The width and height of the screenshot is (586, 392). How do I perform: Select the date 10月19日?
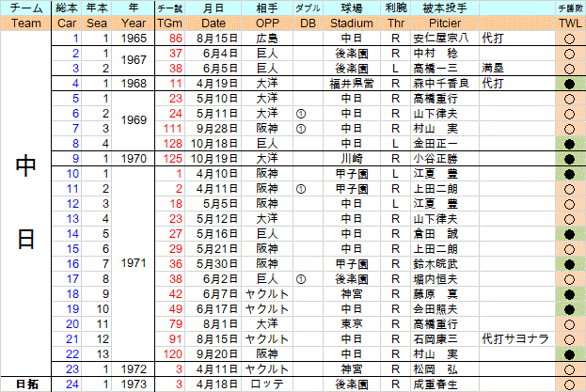(x=214, y=158)
